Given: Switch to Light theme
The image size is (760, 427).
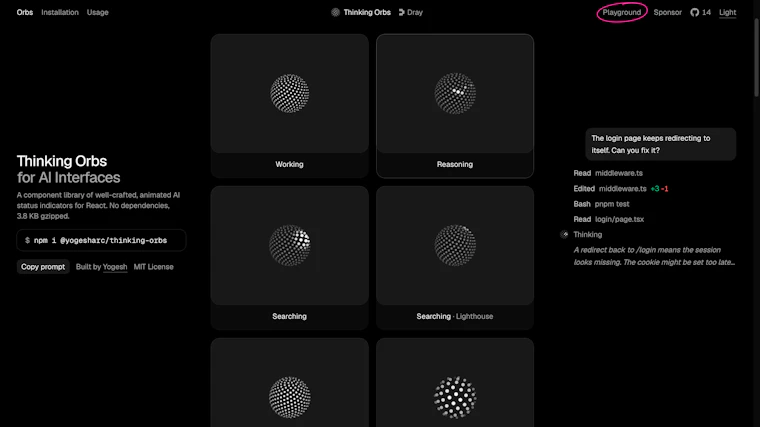Looking at the screenshot, I should [x=727, y=12].
